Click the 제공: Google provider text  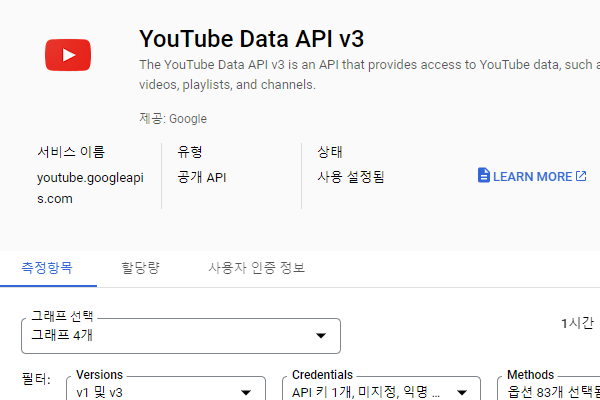pyautogui.click(x=173, y=118)
